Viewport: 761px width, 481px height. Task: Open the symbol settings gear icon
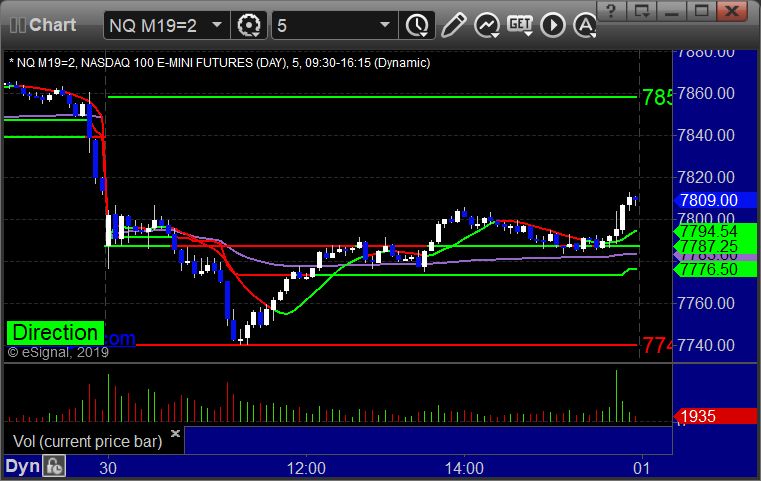pyautogui.click(x=248, y=25)
